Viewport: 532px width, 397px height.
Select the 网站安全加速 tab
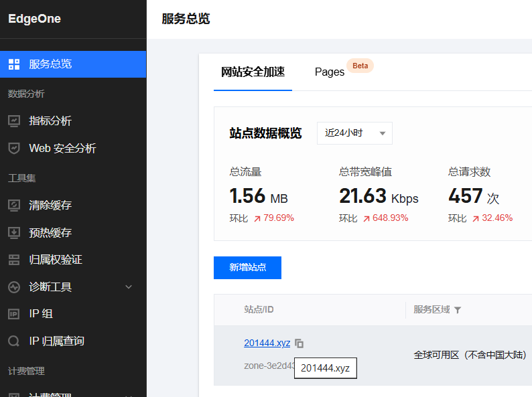253,72
